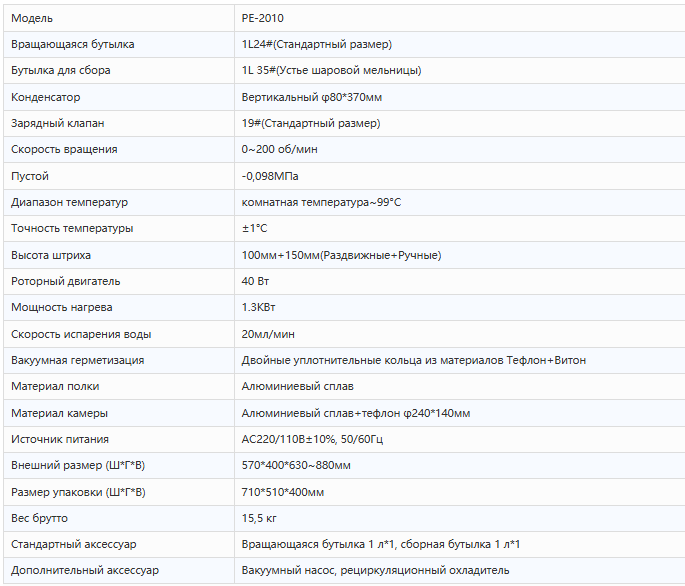
Task: Click the 'Роторный двигатель' label
Action: 66,281
